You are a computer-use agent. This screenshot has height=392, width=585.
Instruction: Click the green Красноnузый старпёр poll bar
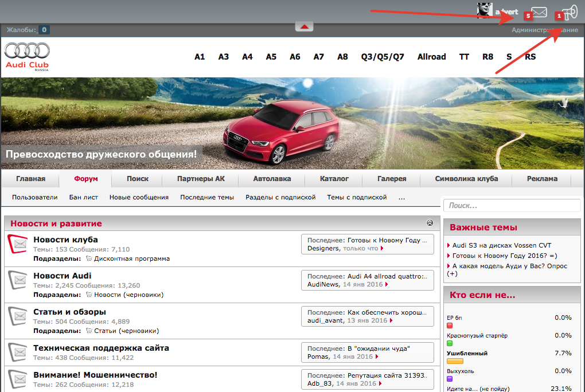[450, 343]
